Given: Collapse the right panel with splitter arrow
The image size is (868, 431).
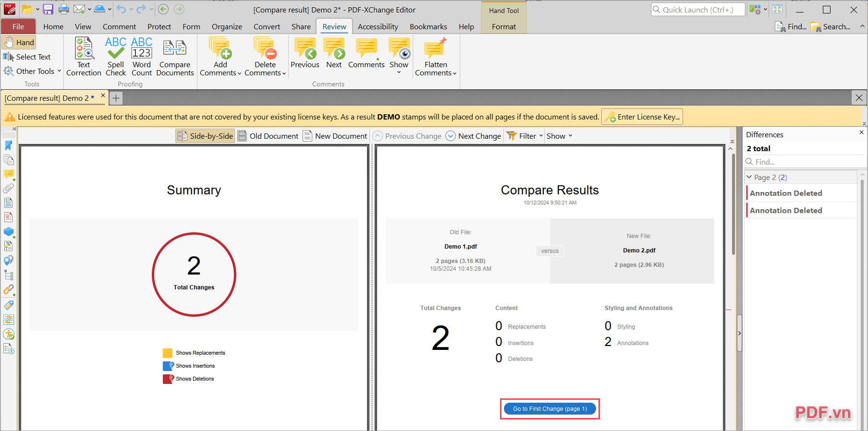Looking at the screenshot, I should (x=739, y=333).
